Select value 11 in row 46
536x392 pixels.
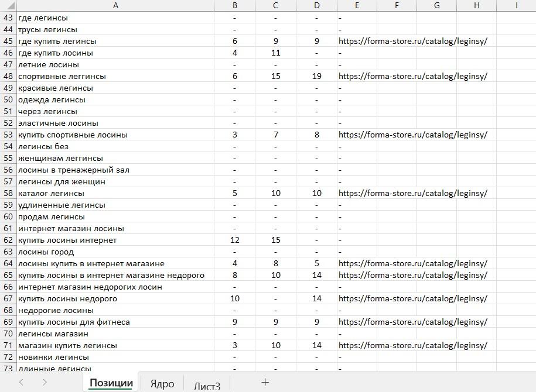click(275, 53)
